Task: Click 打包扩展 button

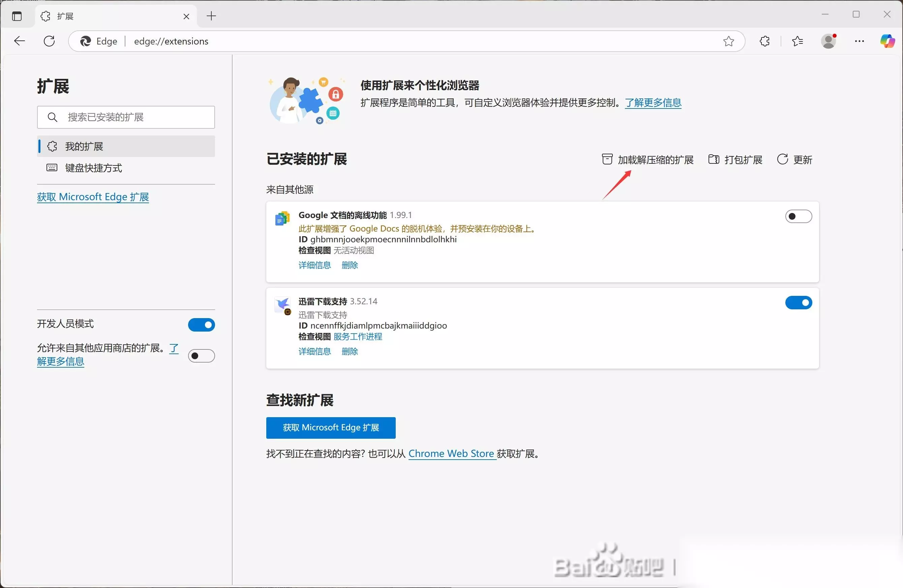Action: pyautogui.click(x=735, y=160)
